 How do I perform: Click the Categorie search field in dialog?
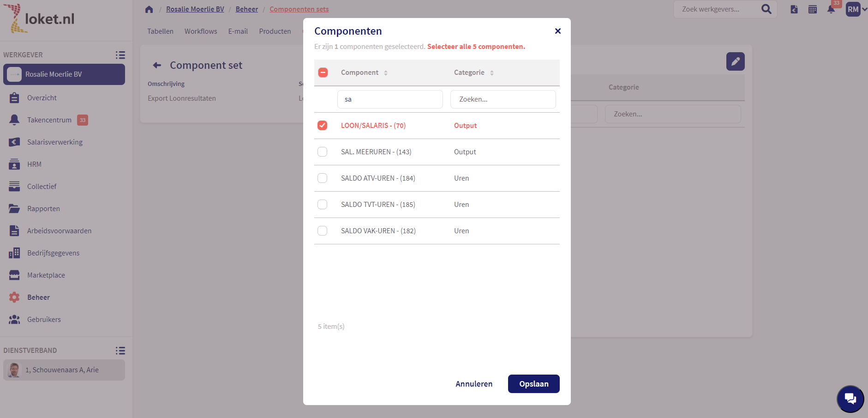point(503,99)
